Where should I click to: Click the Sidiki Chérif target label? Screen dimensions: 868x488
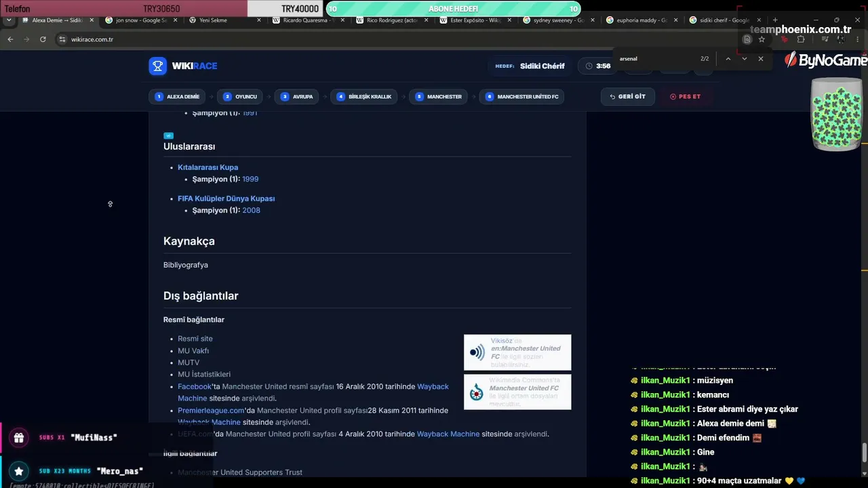click(x=542, y=66)
